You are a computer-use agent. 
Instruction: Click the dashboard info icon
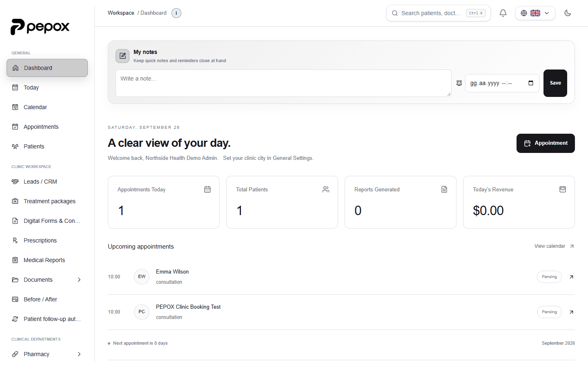pos(176,13)
